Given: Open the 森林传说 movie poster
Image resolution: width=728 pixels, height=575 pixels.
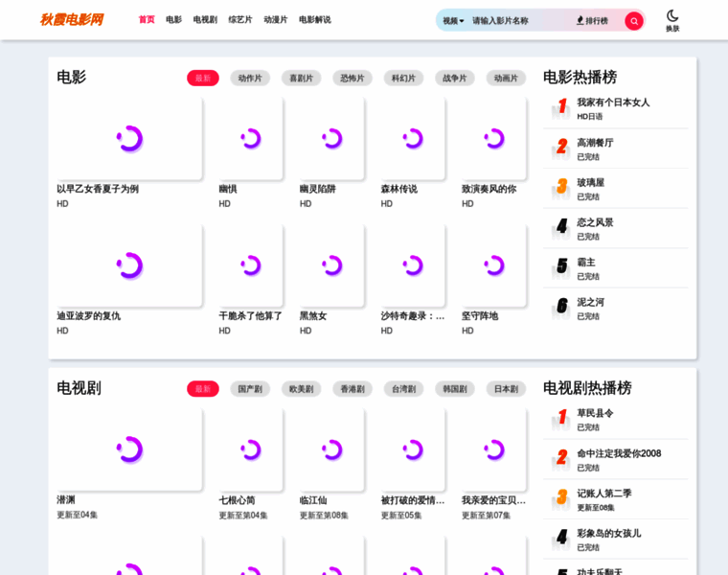Looking at the screenshot, I should point(413,138).
